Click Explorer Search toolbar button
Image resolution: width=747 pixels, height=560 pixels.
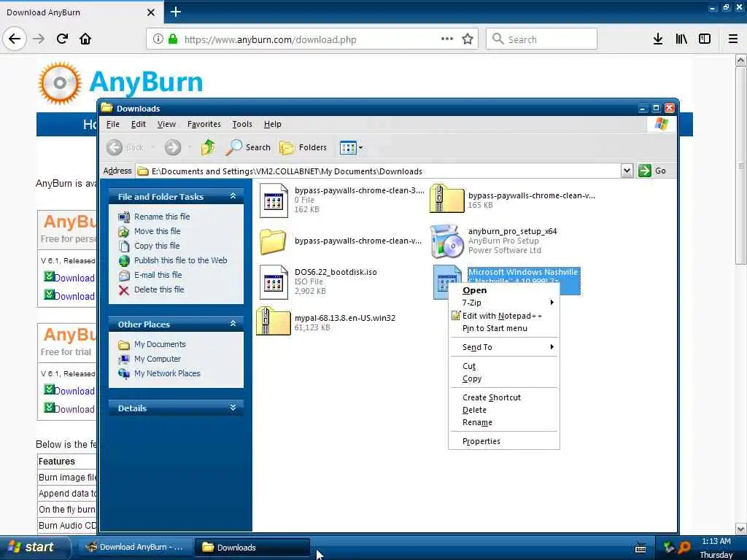pos(248,147)
